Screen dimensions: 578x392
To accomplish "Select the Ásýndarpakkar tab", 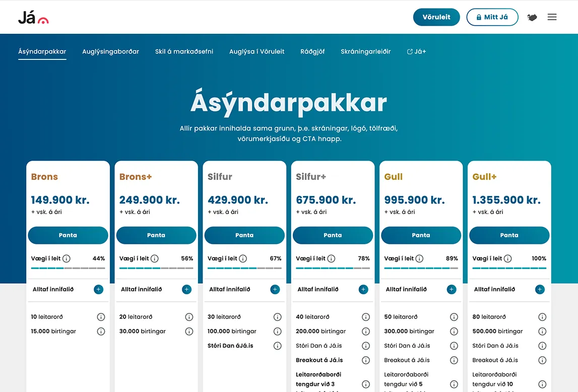I will 42,51.
